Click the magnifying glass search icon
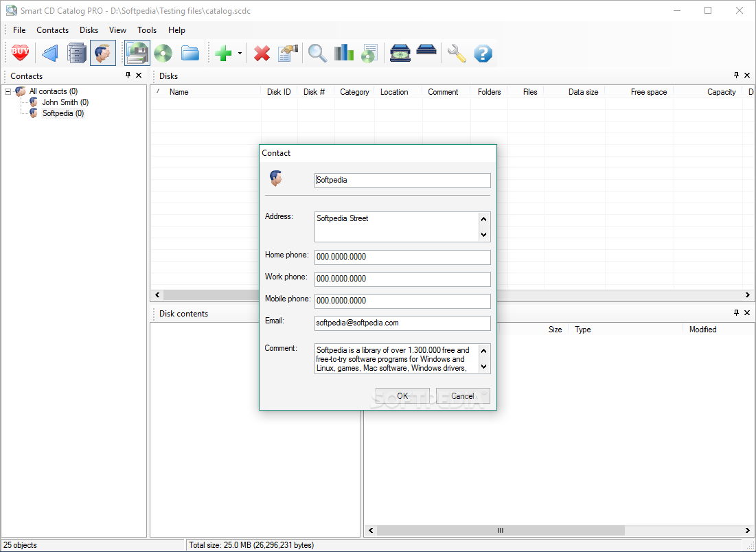 coord(317,53)
